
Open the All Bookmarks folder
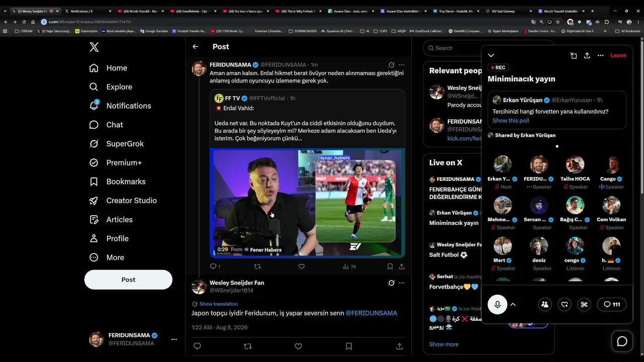[628, 31]
